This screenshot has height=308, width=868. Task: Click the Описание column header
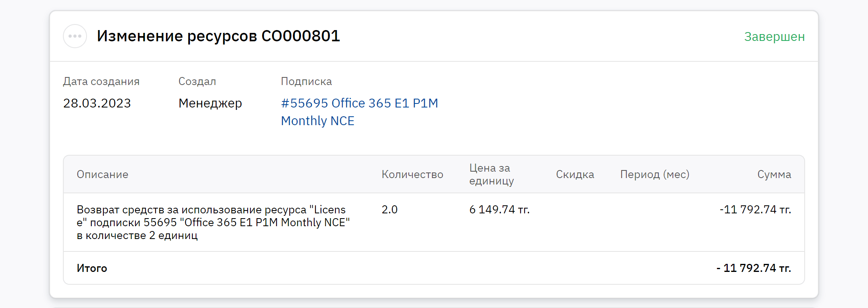(103, 174)
